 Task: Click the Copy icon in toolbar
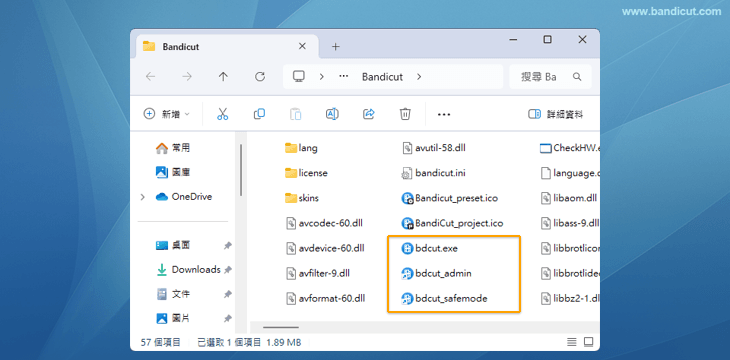(259, 114)
